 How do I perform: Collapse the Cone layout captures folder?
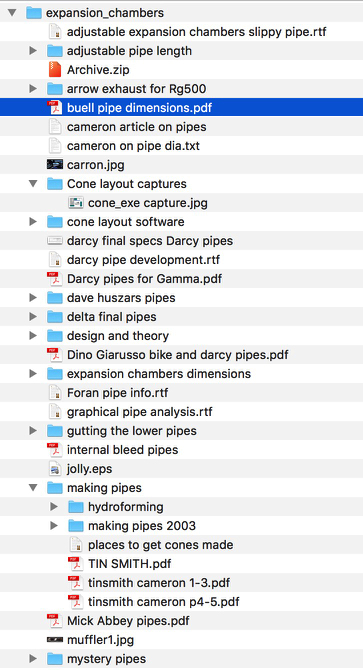tap(33, 184)
